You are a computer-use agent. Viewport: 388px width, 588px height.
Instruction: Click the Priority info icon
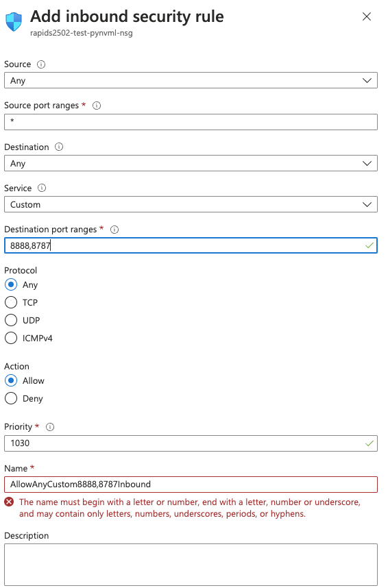50,427
